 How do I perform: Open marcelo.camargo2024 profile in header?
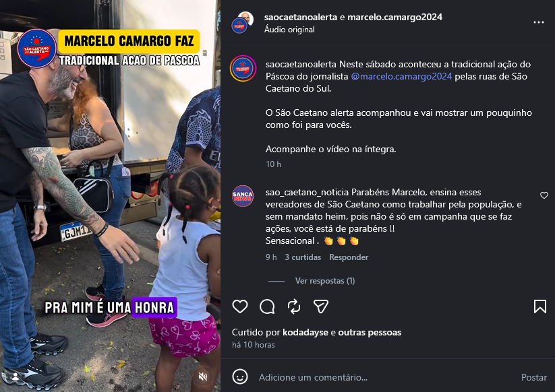click(395, 17)
